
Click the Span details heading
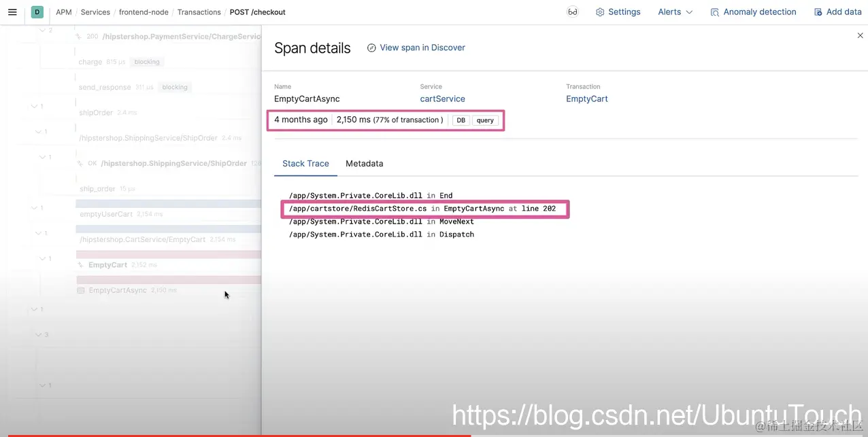point(312,48)
